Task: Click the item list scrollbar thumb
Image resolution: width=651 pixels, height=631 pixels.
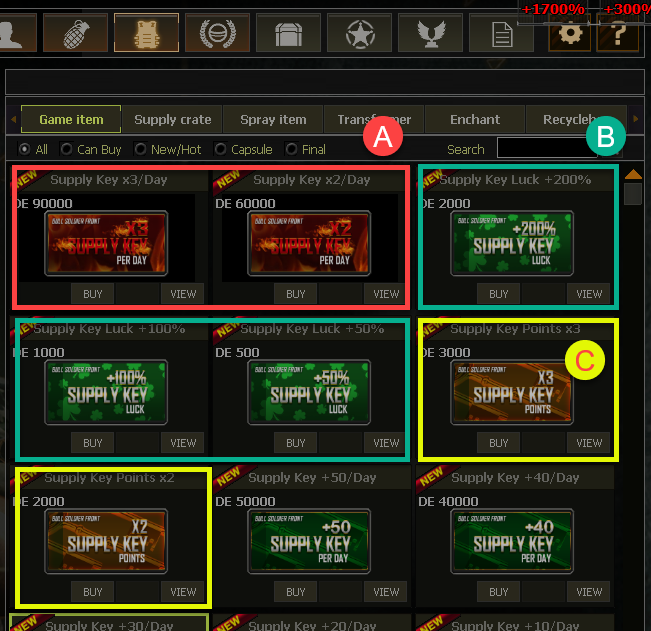Action: (633, 194)
